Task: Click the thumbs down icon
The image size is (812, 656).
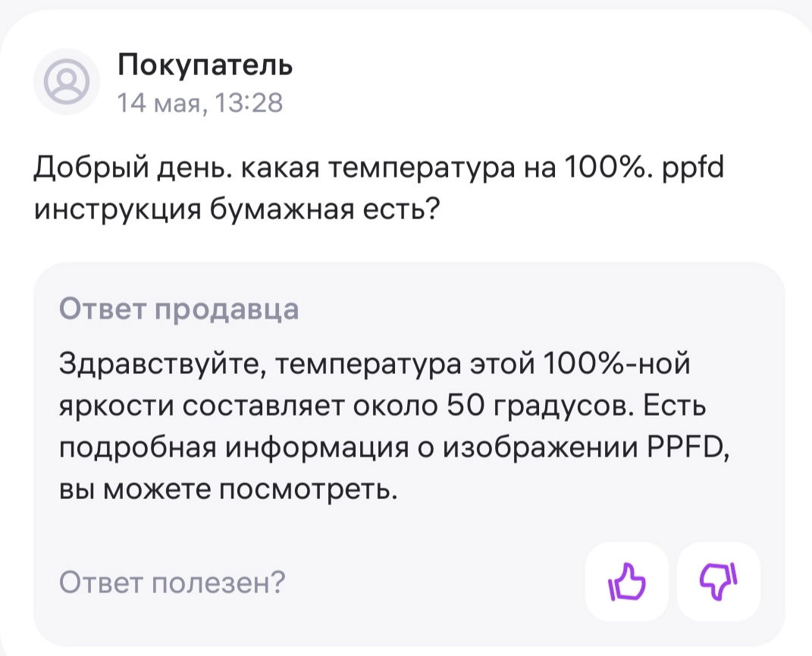Action: click(x=719, y=582)
